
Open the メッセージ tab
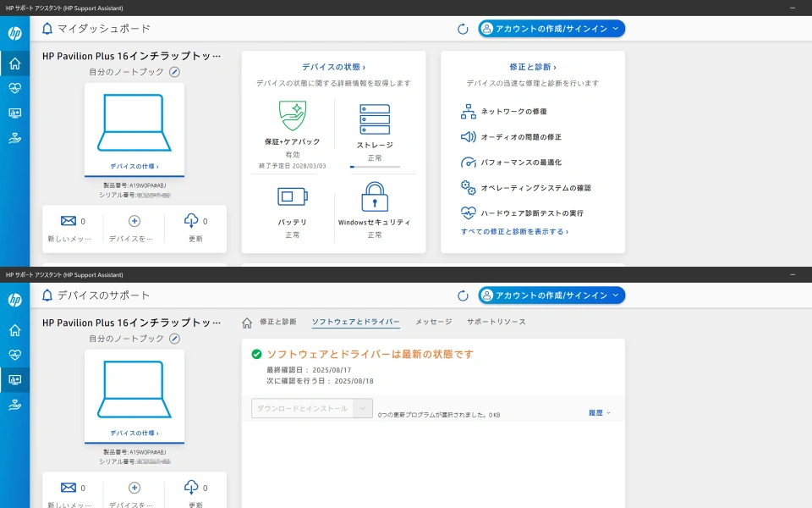coord(433,322)
